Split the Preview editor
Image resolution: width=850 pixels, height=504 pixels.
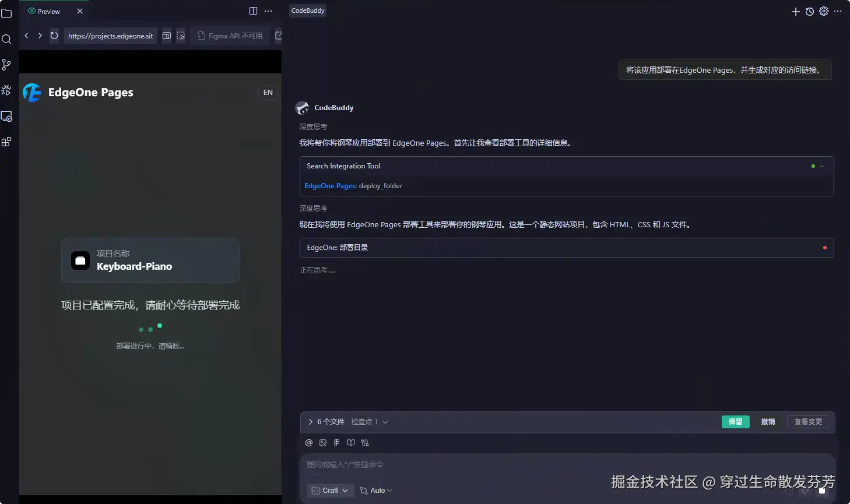pos(253,11)
